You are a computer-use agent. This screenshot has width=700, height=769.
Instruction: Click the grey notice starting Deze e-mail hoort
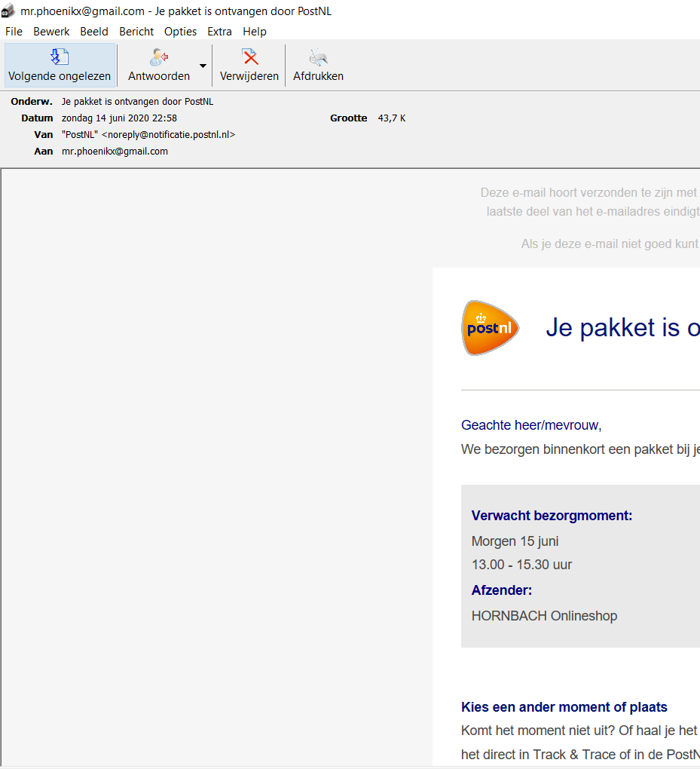pos(590,193)
